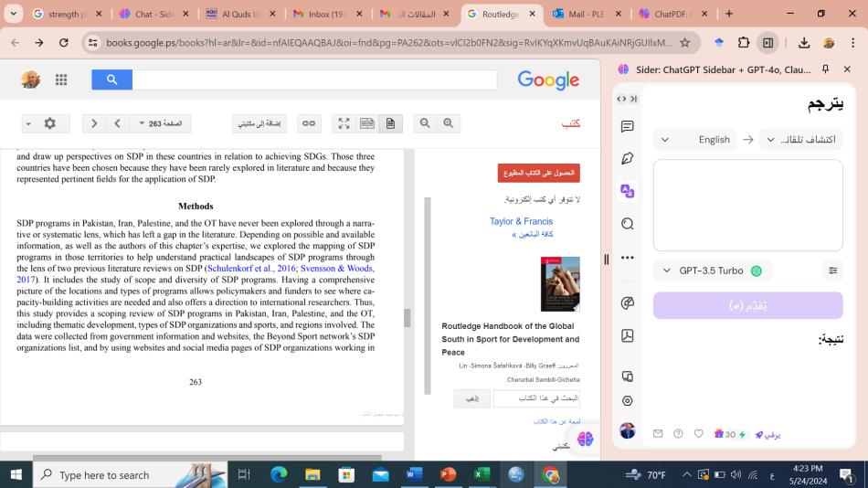The image size is (868, 488).
Task: Open Sider chat icon in sidebar
Action: click(627, 126)
